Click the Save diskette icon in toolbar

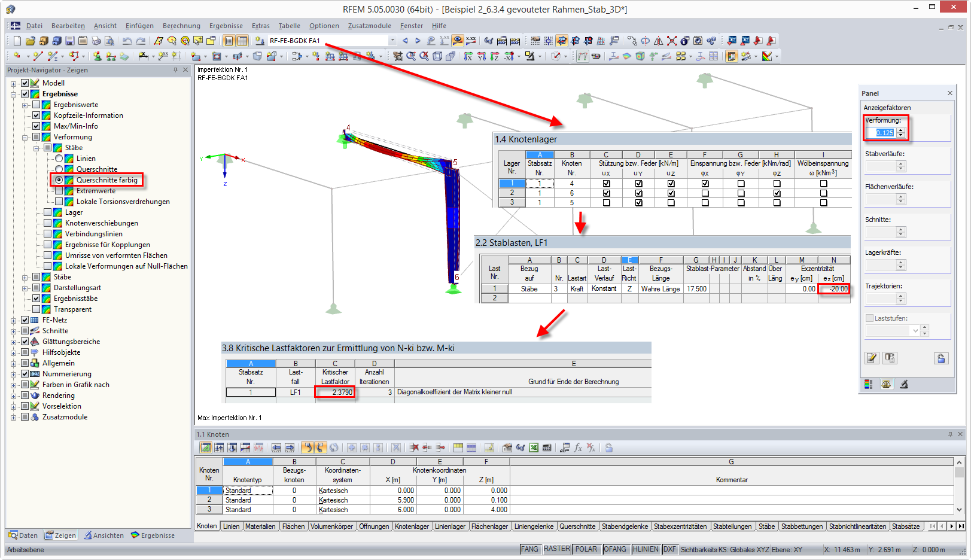(70, 41)
